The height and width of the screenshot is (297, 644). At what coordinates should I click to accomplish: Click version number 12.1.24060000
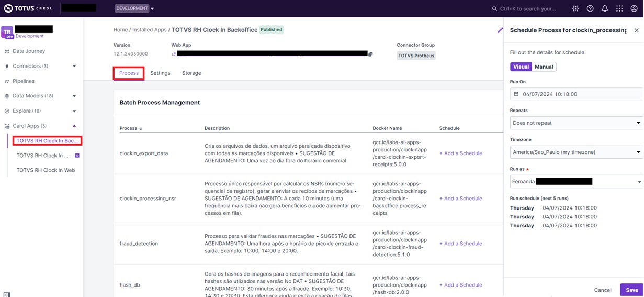131,54
